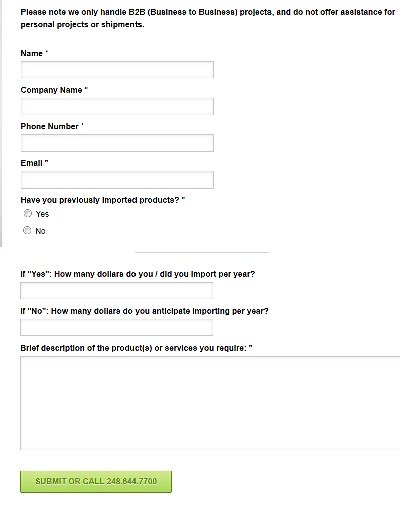
Task: Click the B2B projects notice paragraph
Action: [x=208, y=18]
